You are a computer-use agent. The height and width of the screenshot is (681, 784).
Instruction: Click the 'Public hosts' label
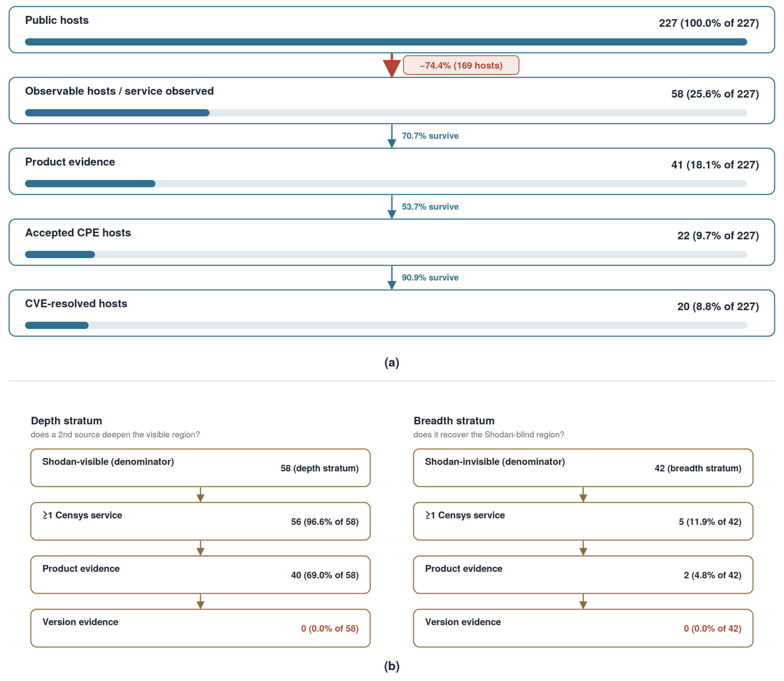click(x=57, y=20)
